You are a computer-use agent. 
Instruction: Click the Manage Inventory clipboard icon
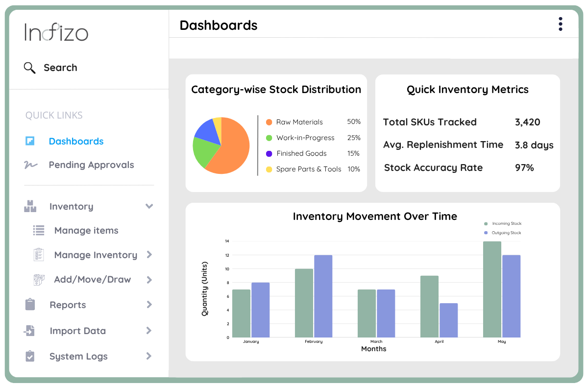coord(39,255)
